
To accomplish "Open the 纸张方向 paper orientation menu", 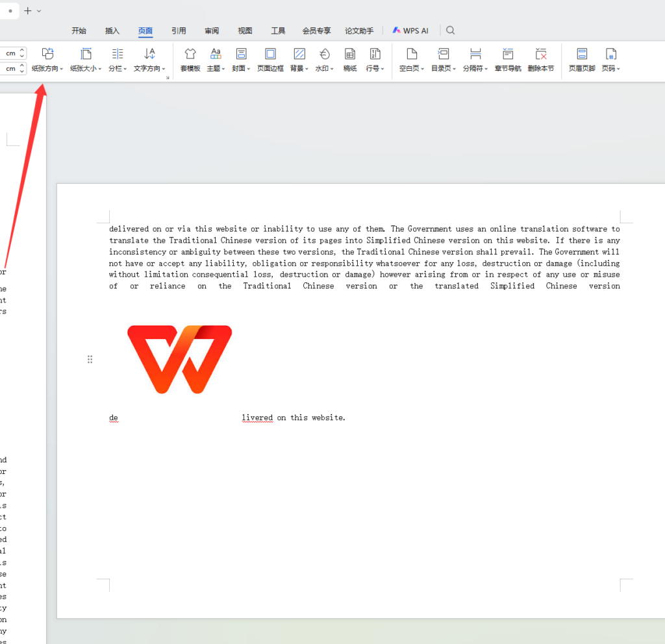I will click(x=47, y=59).
